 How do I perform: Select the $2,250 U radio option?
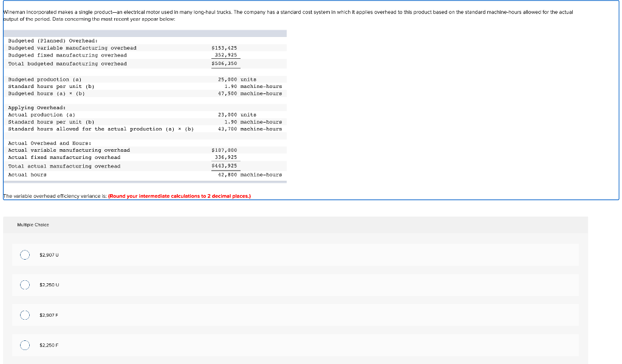24,285
